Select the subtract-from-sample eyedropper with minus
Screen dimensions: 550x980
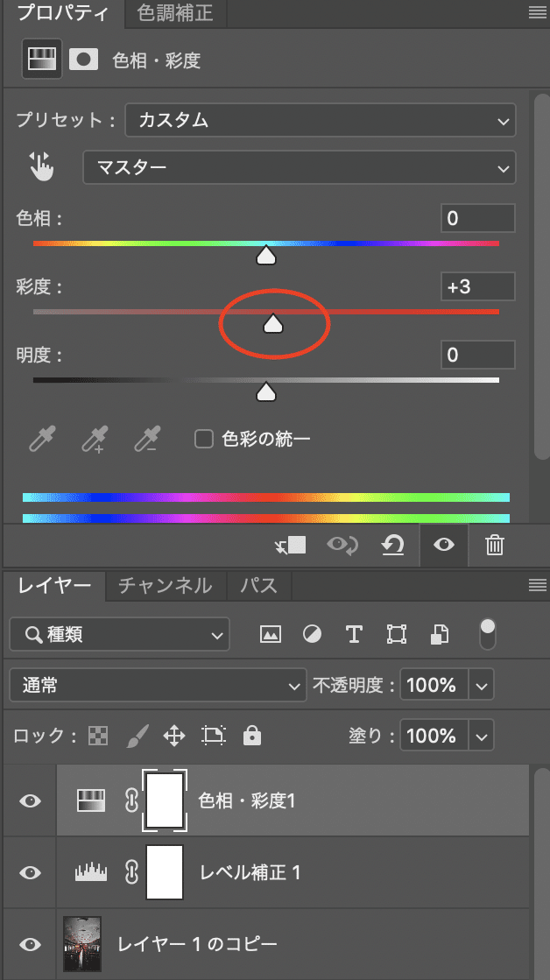[x=147, y=438]
